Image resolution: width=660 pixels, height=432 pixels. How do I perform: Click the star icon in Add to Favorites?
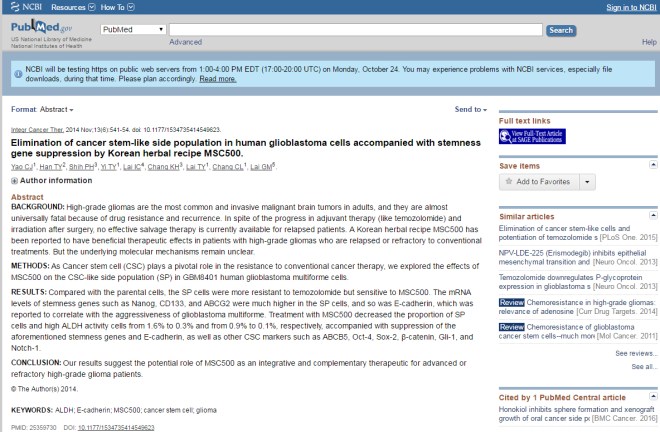508,181
